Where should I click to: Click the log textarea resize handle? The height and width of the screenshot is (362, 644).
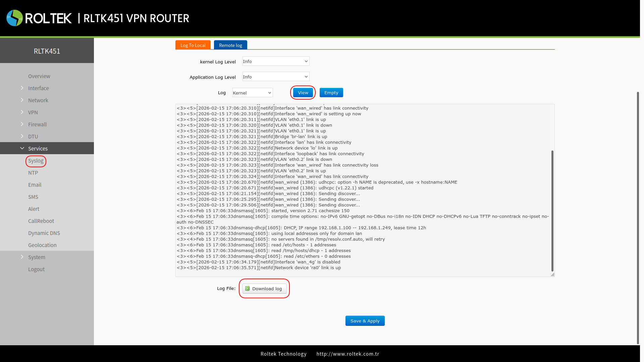point(552,275)
